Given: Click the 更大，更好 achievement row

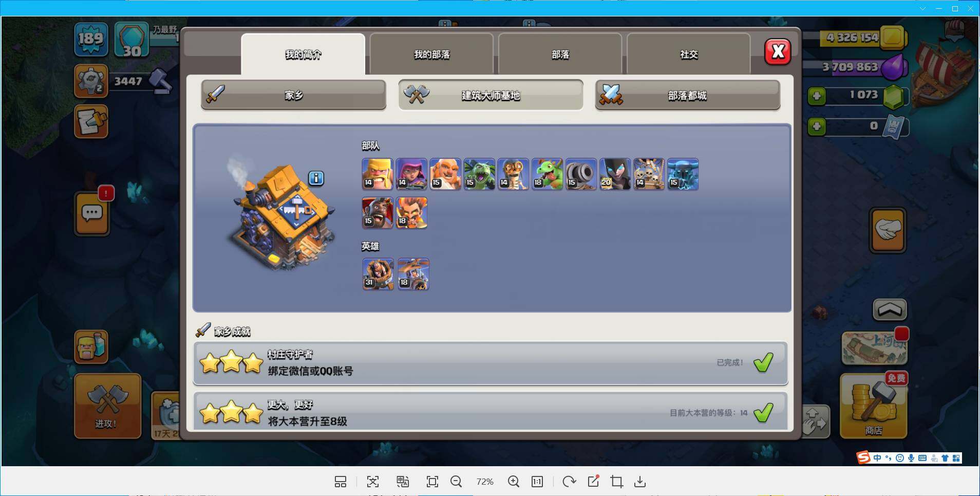Looking at the screenshot, I should click(491, 412).
